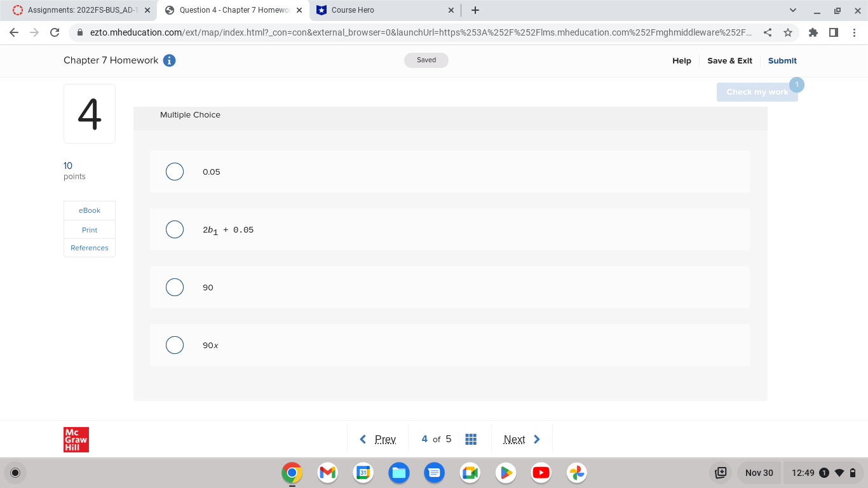Open Google Calendar from the shelf

[363, 473]
